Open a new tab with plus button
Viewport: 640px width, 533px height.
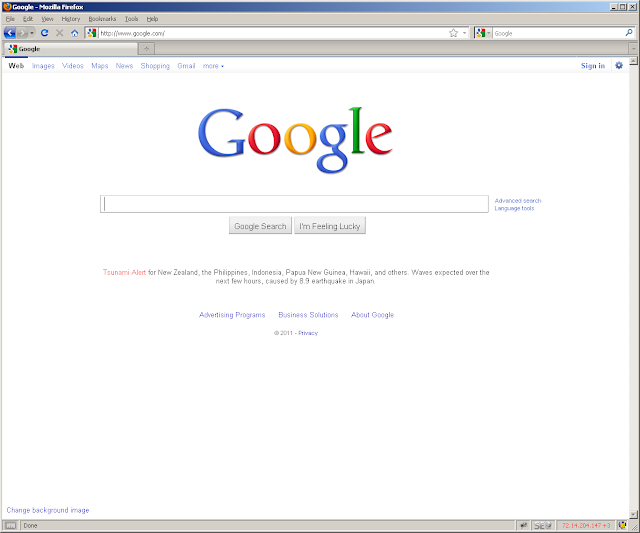(147, 49)
